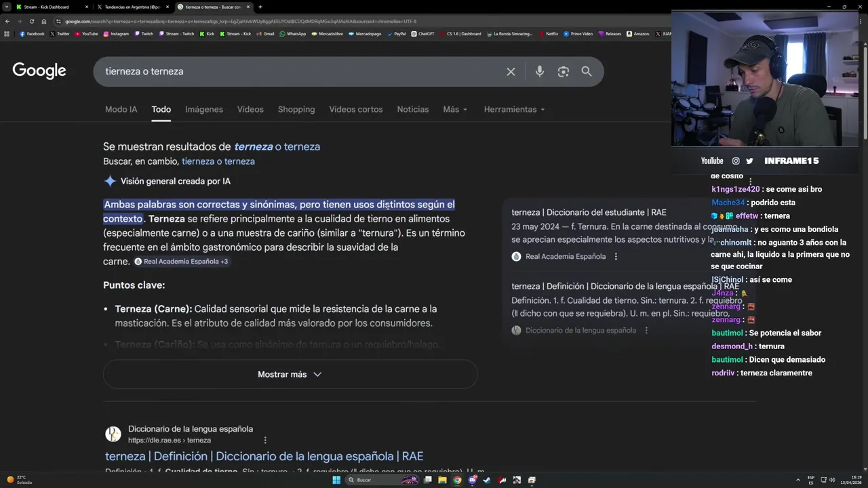
Task: Click the corrected 'terneza o terneza' link
Action: [277, 147]
